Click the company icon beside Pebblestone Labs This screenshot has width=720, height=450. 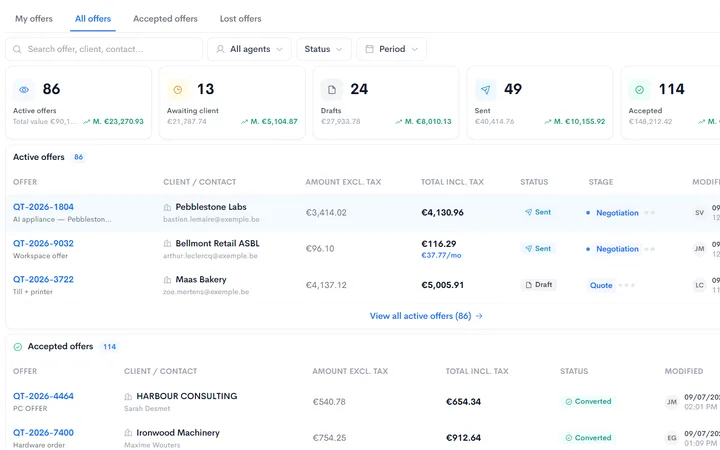click(168, 208)
